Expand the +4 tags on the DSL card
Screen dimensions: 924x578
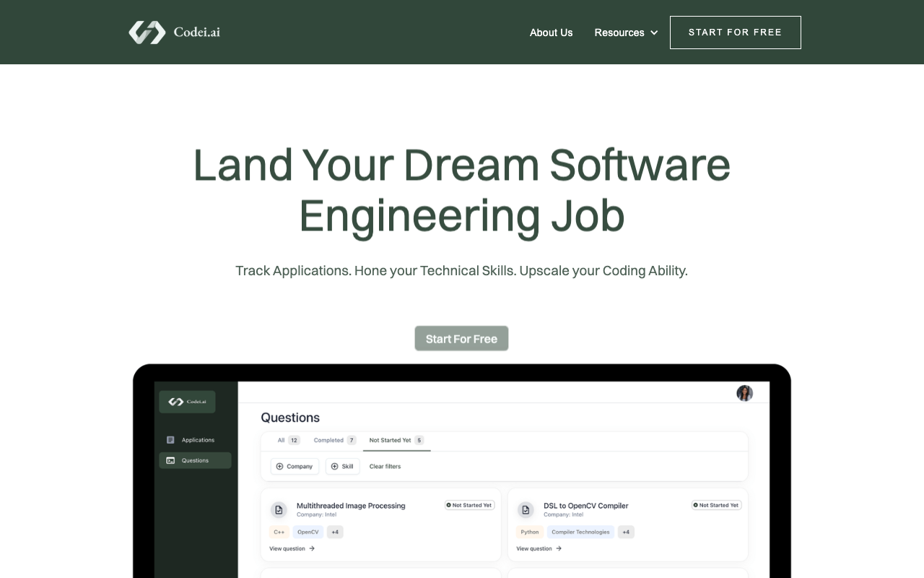pyautogui.click(x=626, y=532)
